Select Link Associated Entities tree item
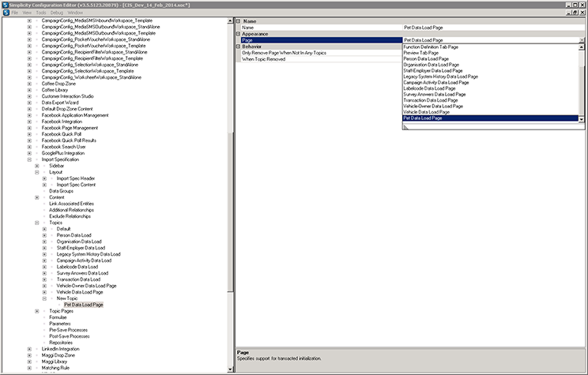Viewport: 588px width, 375px height. [x=71, y=204]
